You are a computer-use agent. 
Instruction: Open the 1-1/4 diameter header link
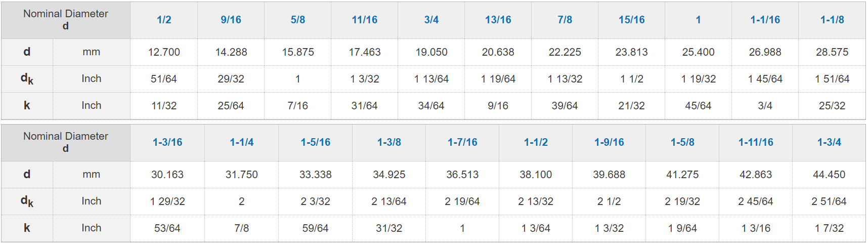click(x=242, y=142)
